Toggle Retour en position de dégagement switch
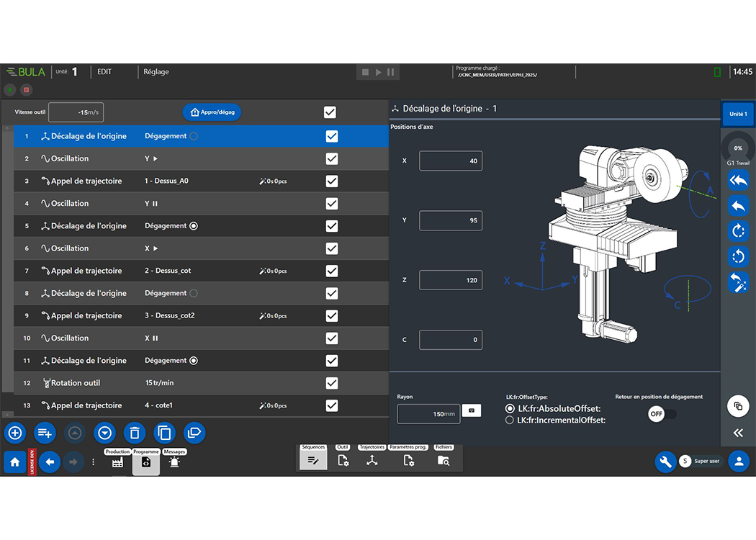Image resolution: width=756 pixels, height=540 pixels. point(662,415)
